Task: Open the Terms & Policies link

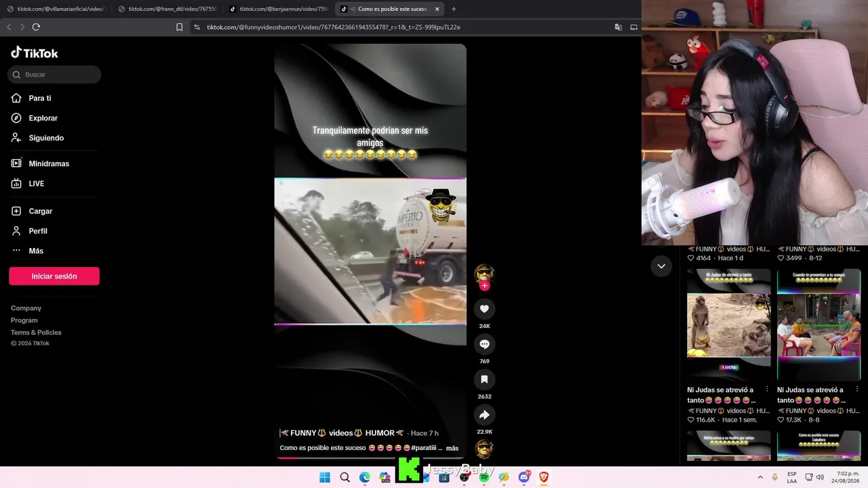Action: 36,333
